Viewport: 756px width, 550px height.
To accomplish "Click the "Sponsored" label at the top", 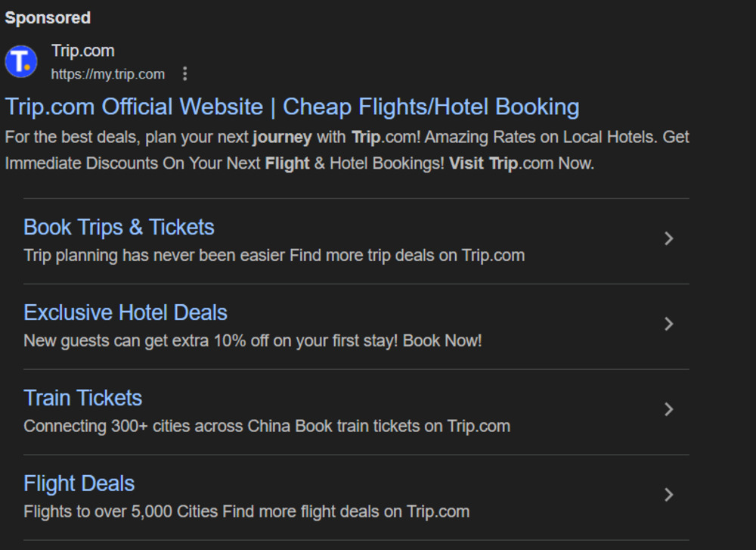I will pos(47,17).
